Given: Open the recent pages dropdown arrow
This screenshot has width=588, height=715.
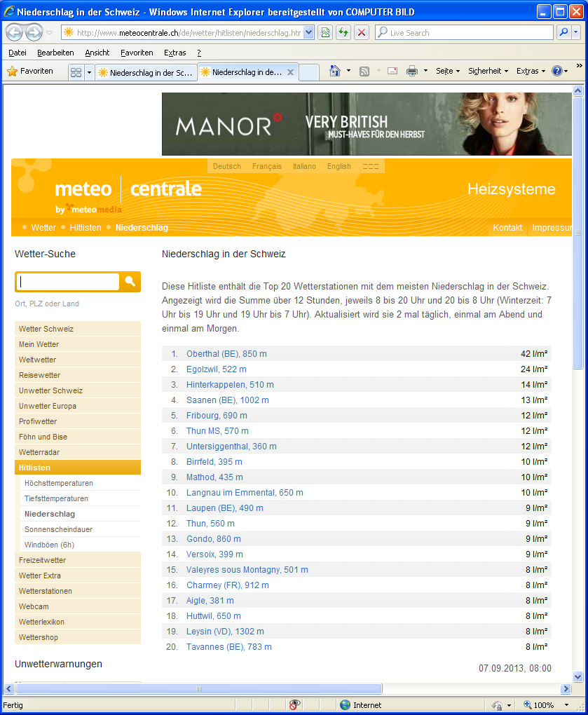Looking at the screenshot, I should tap(50, 33).
